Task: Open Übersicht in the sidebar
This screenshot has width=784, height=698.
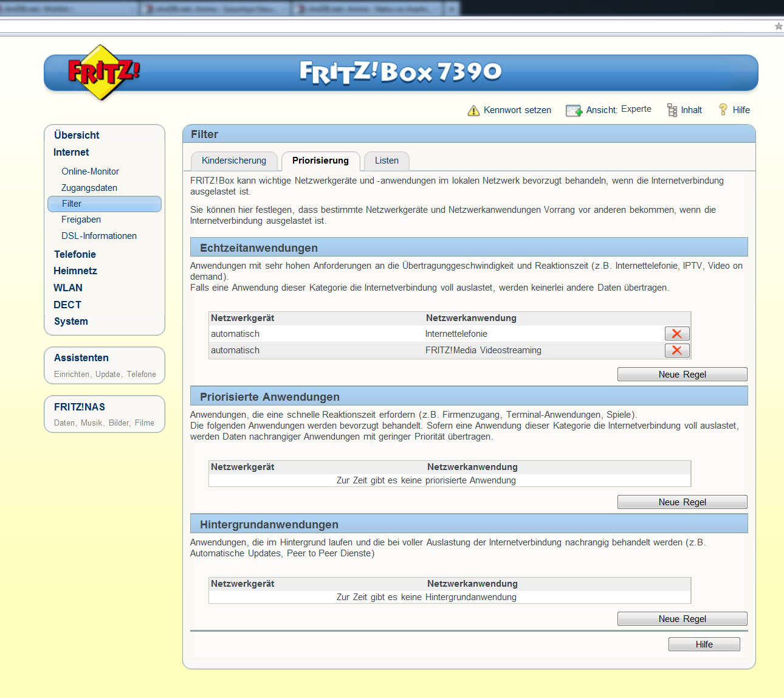Action: coord(77,135)
